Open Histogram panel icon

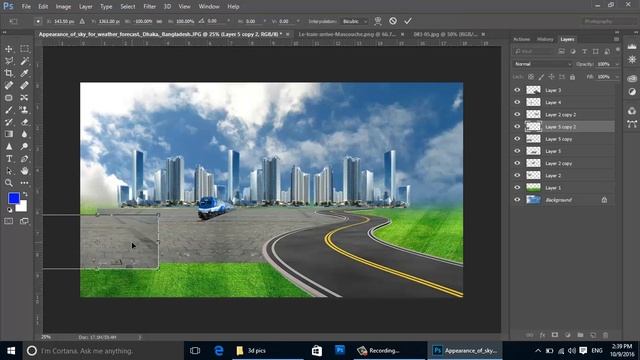[x=632, y=46]
